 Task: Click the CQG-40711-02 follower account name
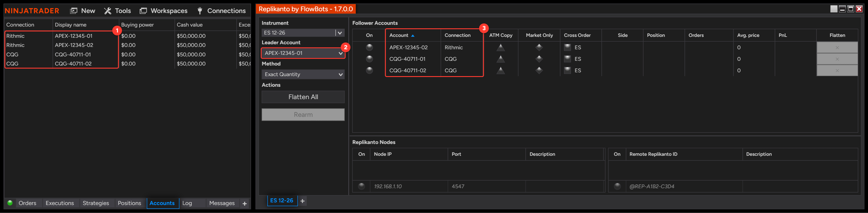407,71
